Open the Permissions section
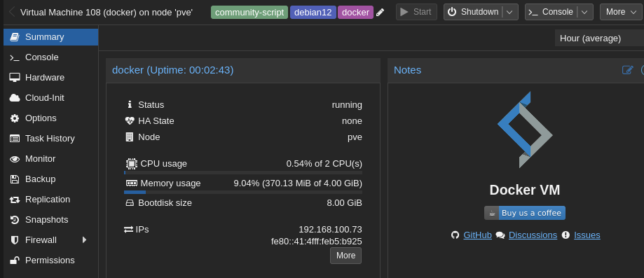 (51, 260)
